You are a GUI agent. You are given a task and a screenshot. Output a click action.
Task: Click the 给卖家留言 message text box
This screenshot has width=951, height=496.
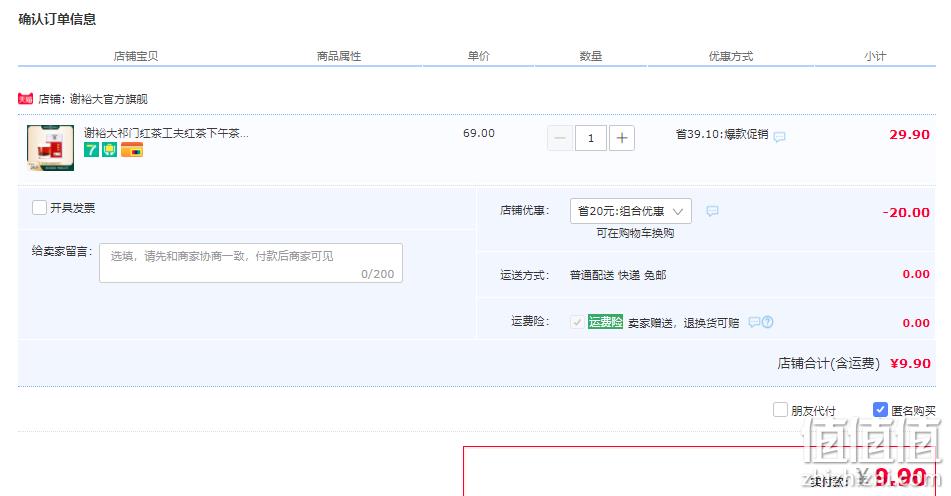pyautogui.click(x=250, y=263)
